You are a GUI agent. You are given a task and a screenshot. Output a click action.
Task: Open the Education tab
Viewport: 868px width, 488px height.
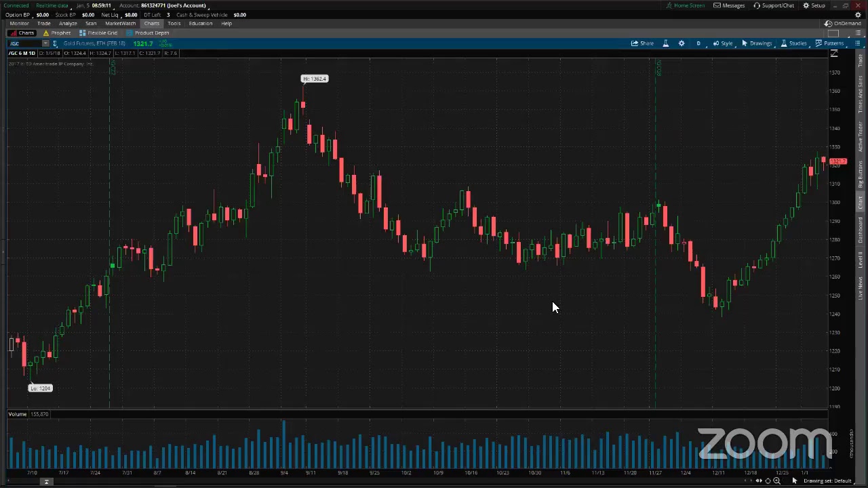click(201, 23)
